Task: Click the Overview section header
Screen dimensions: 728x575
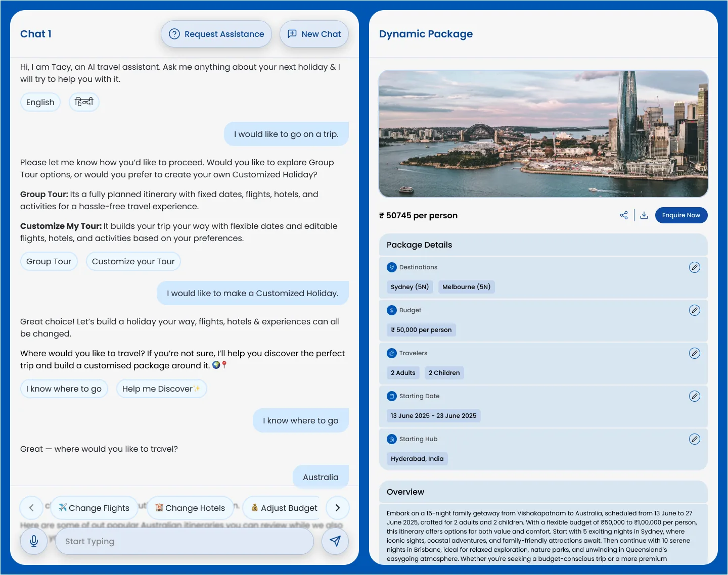Action: pos(543,492)
